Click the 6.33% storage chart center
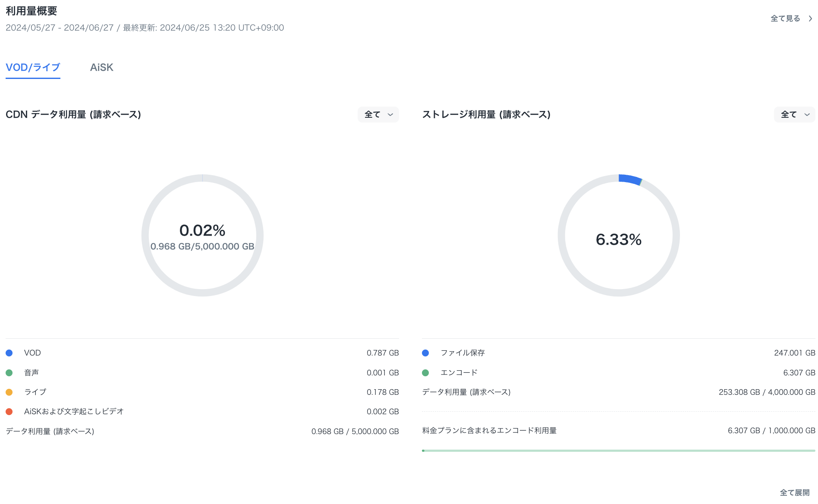The height and width of the screenshot is (504, 818). click(618, 239)
